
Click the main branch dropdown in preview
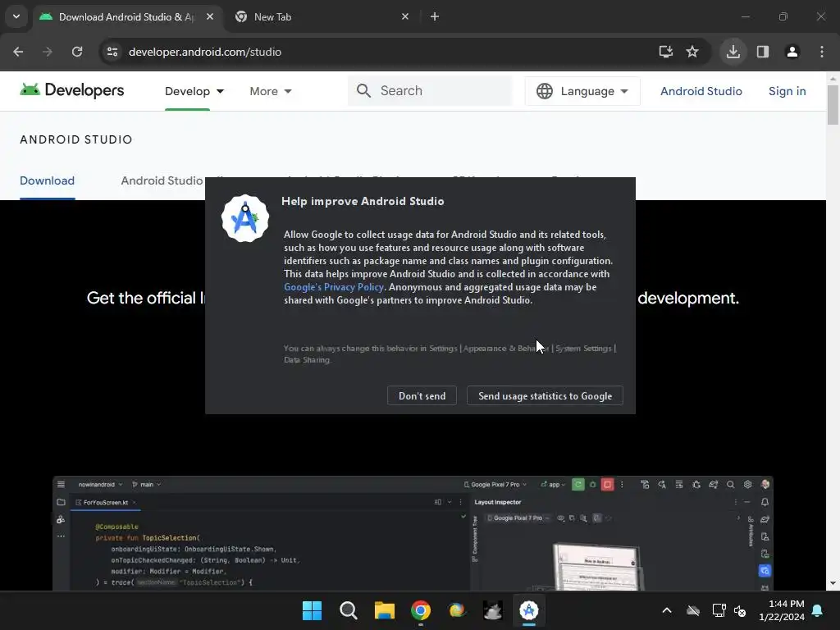(146, 484)
